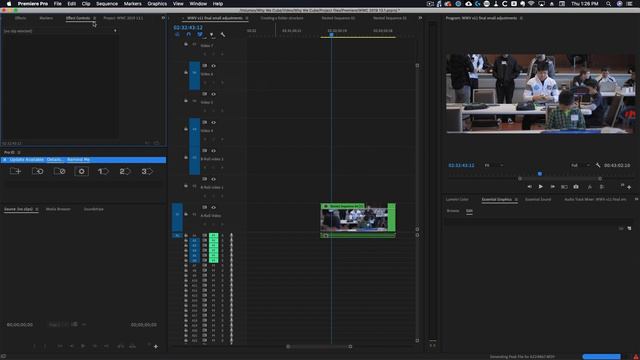Click add marker icon in timeline header
The width and height of the screenshot is (640, 360).
(211, 35)
